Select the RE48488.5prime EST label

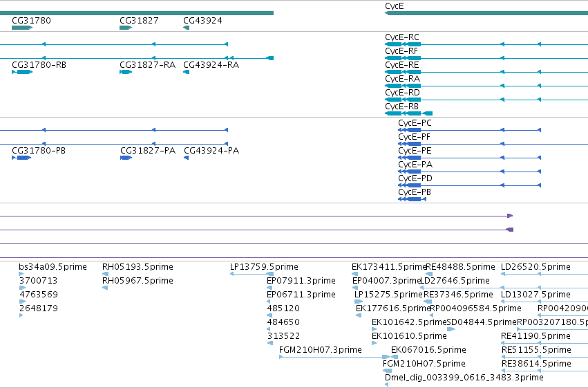click(x=460, y=267)
